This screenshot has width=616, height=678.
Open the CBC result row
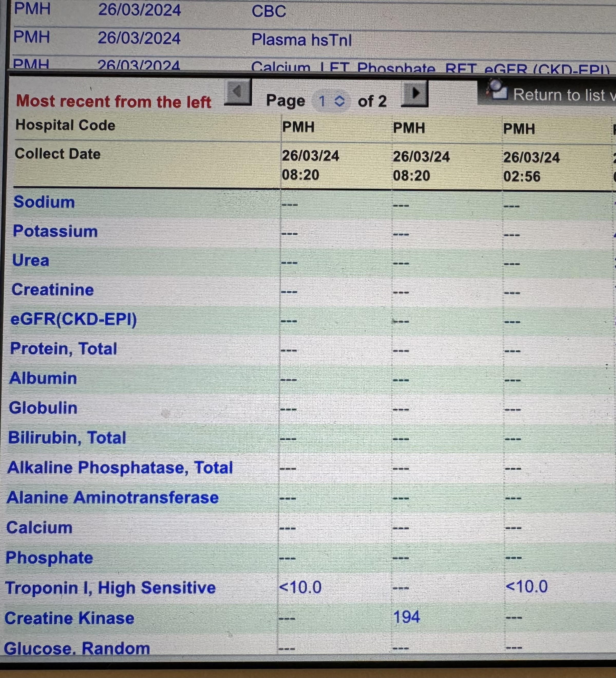(269, 11)
